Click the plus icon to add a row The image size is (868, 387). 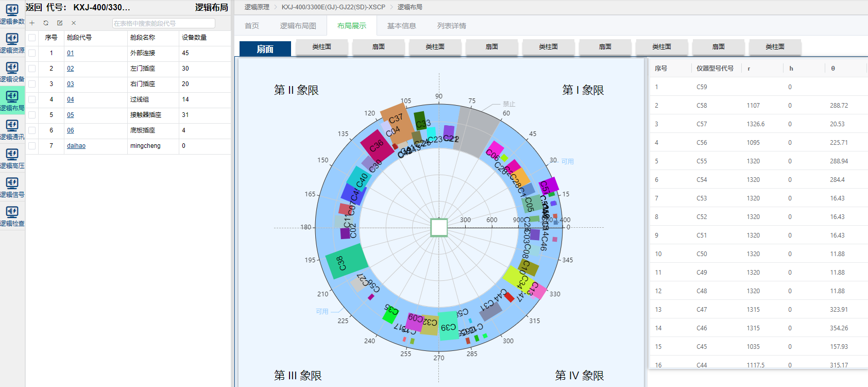click(32, 23)
